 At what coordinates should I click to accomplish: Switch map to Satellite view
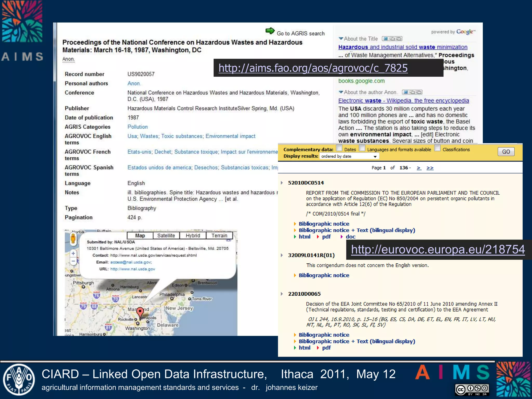(x=166, y=236)
